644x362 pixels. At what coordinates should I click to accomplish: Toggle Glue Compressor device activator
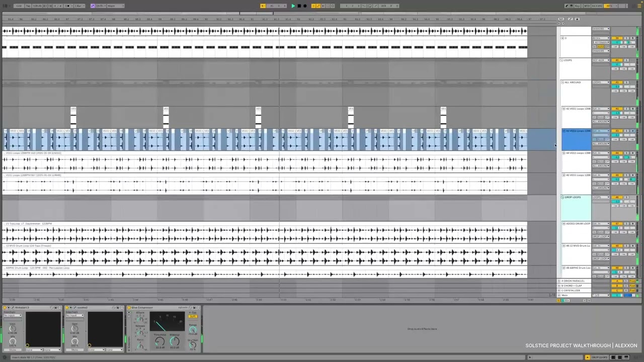(x=129, y=308)
